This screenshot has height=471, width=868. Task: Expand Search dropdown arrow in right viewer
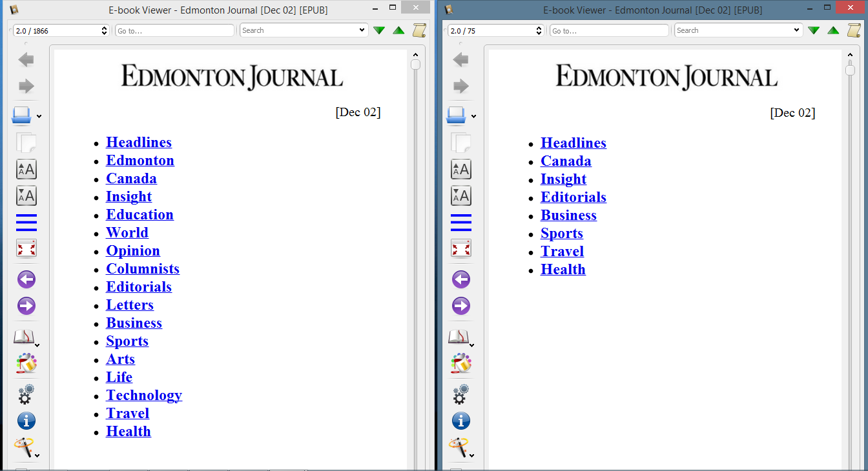coord(796,30)
